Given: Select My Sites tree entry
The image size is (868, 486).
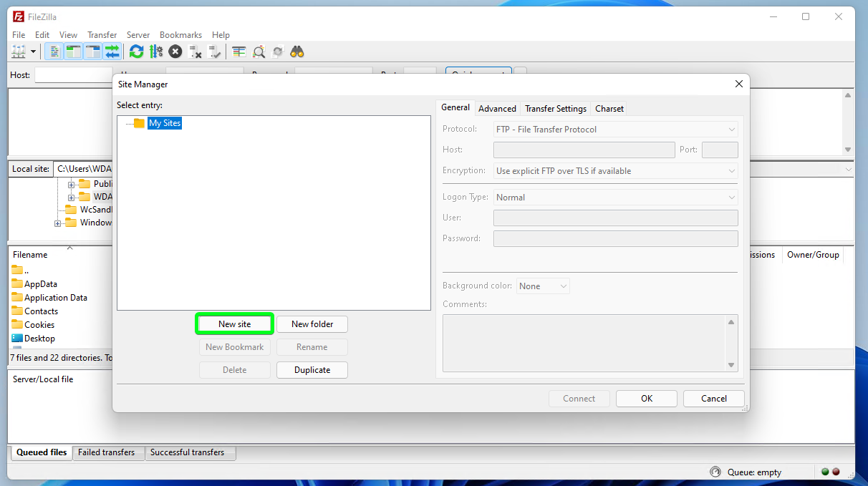Looking at the screenshot, I should click(x=165, y=123).
